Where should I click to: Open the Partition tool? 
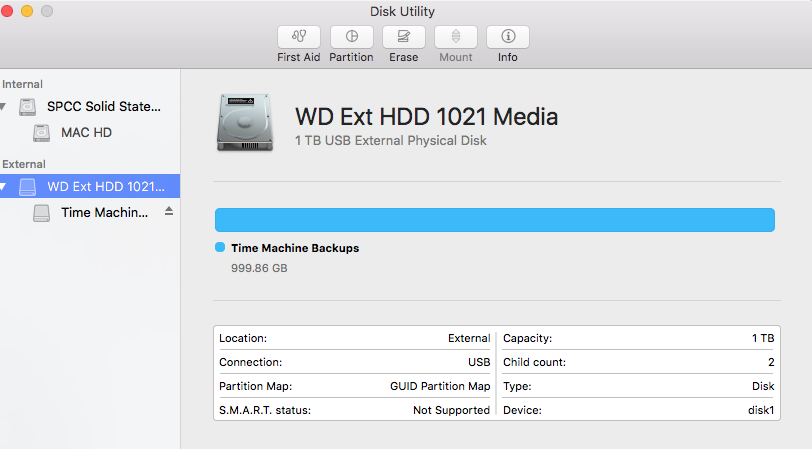351,37
